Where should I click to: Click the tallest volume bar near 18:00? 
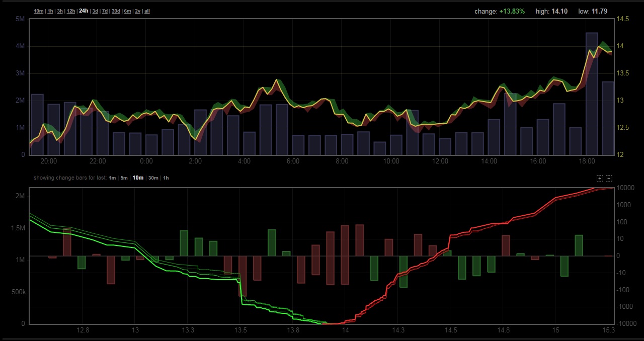[592, 96]
